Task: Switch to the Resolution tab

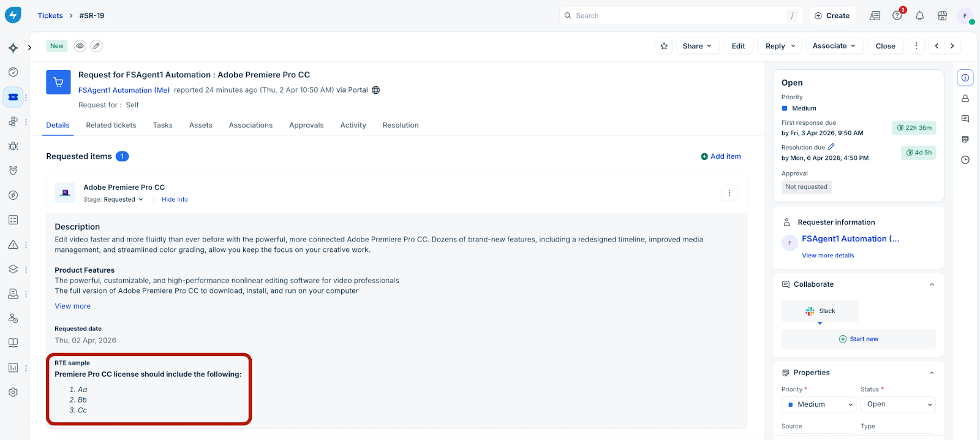Action: 401,125
